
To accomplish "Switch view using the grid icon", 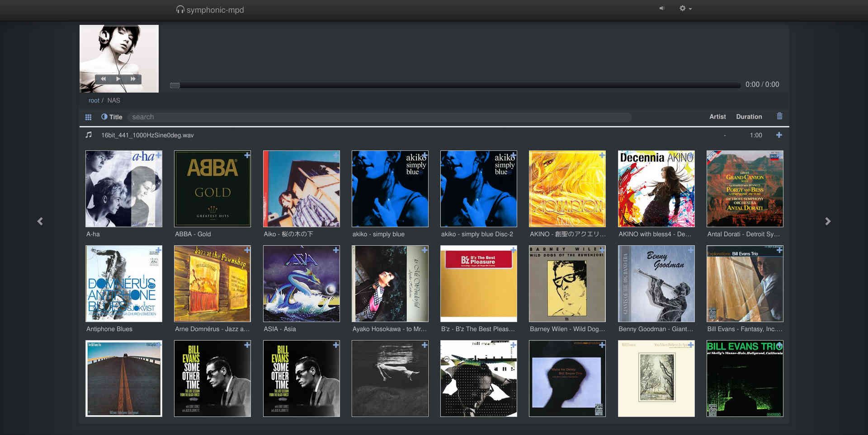I will point(88,117).
